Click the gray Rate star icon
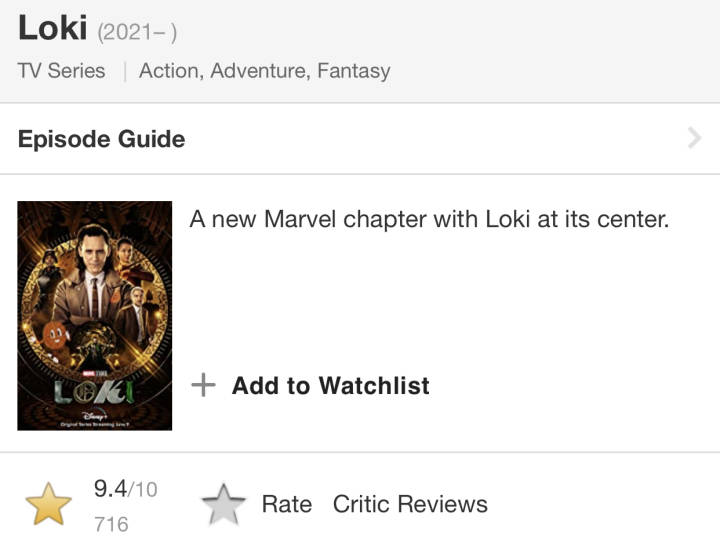This screenshot has width=720, height=554. pos(224,504)
